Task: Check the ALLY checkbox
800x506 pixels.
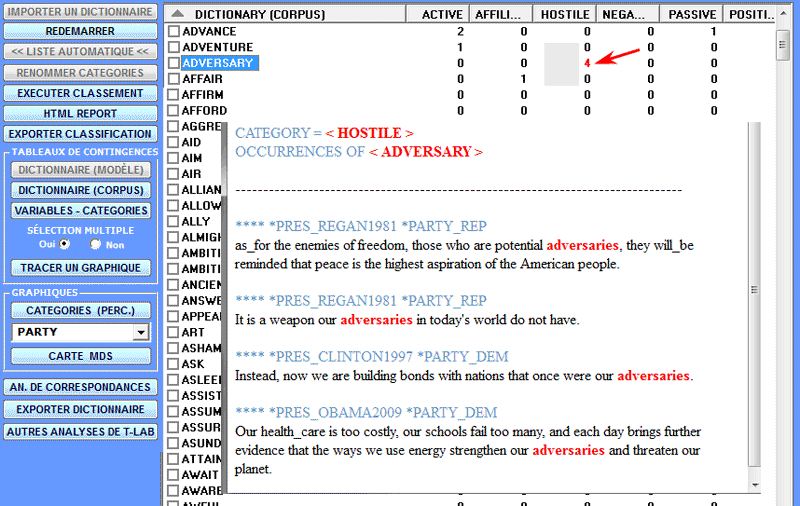Action: [174, 221]
